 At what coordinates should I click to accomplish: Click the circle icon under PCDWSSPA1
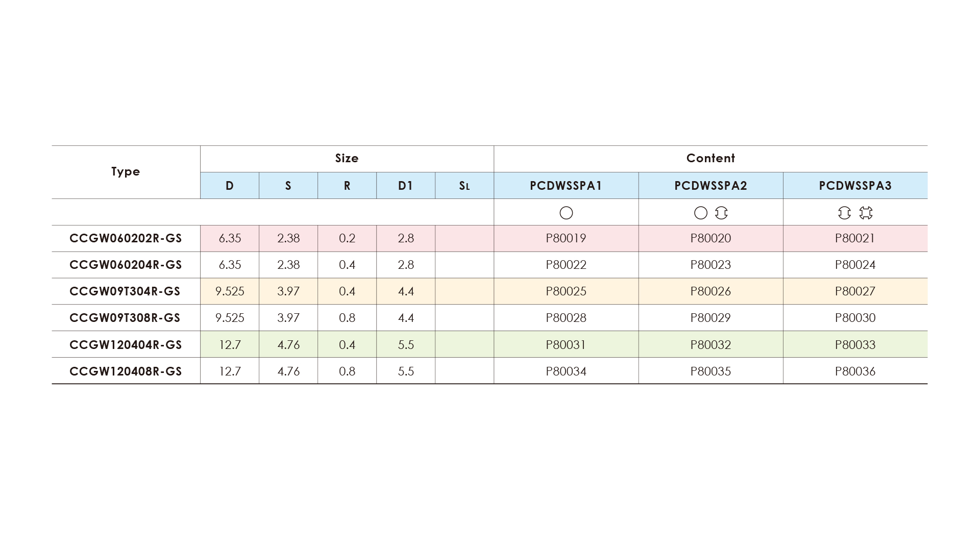566,213
